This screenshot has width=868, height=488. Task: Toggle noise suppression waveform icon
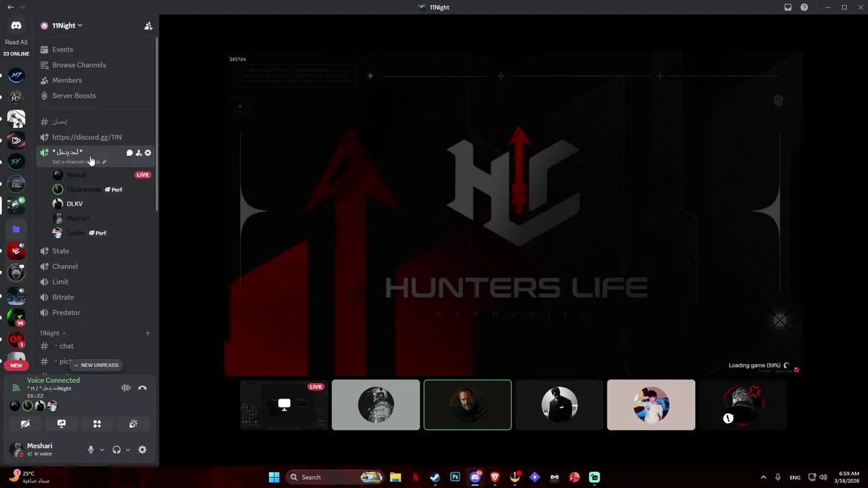point(126,388)
